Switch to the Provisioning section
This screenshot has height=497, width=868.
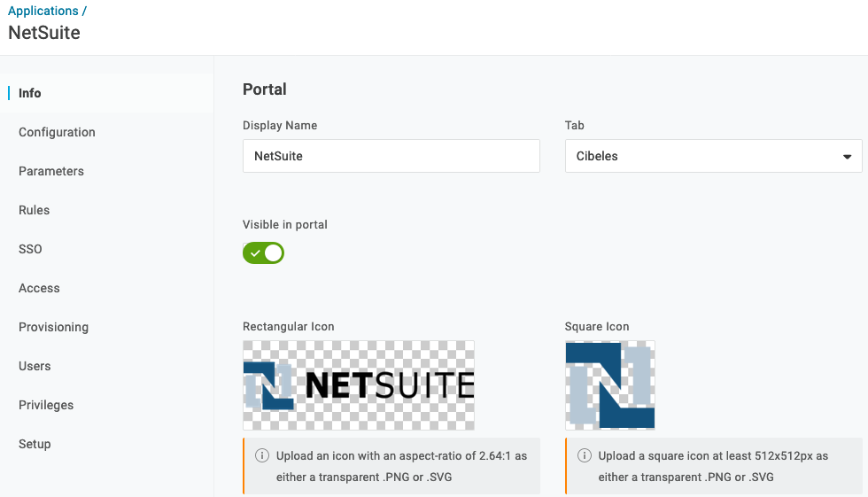[53, 327]
